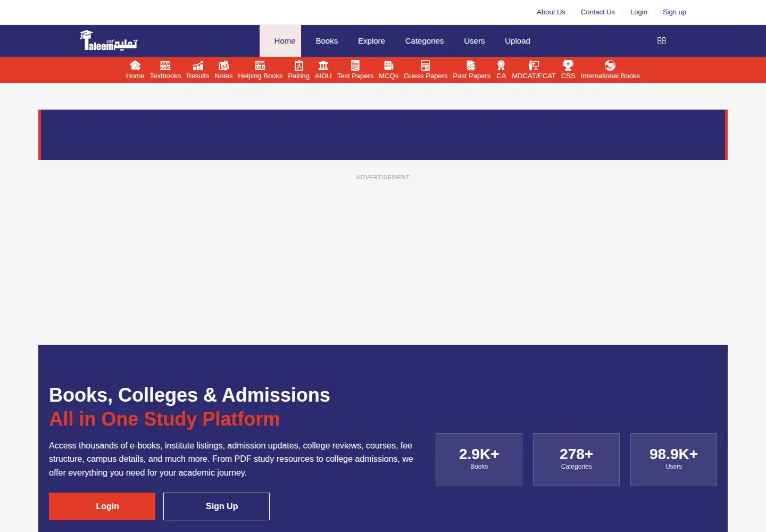
Task: Click the Textbooks label in red bar
Action: tap(165, 76)
